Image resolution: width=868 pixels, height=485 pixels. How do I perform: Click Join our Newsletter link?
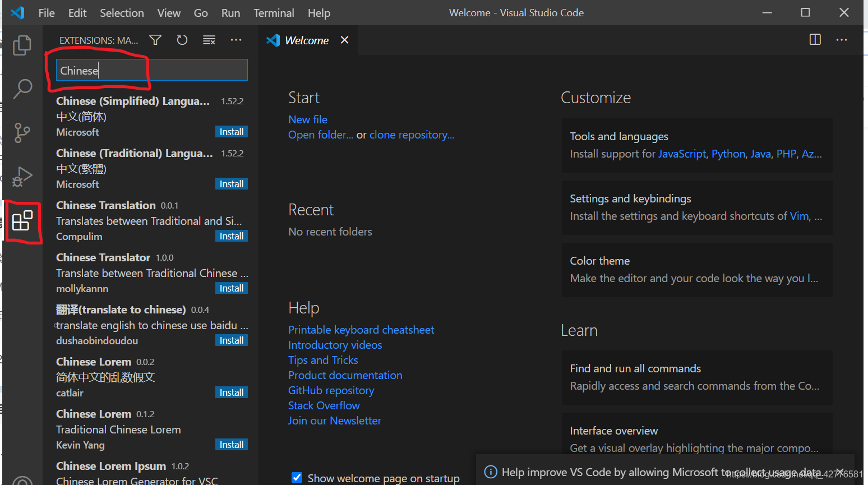tap(335, 421)
